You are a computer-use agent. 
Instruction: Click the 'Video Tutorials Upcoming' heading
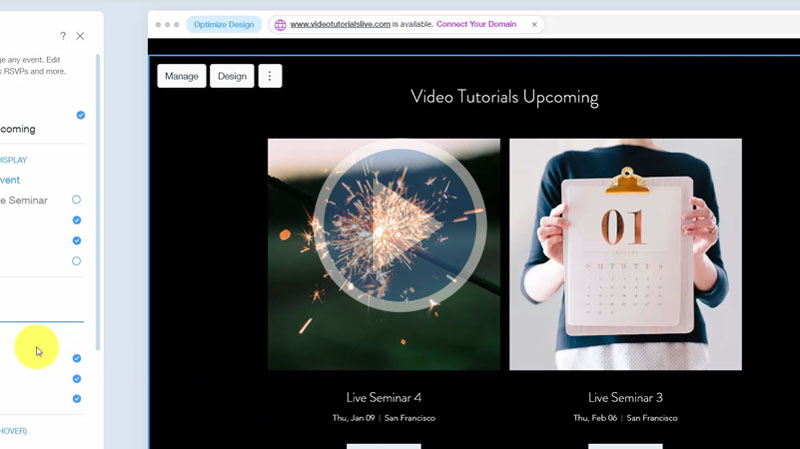pos(504,97)
